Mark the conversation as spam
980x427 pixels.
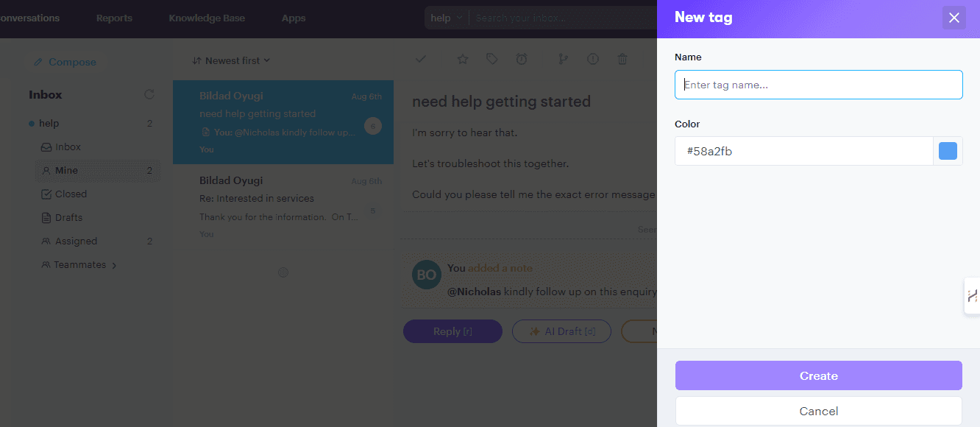pos(593,59)
